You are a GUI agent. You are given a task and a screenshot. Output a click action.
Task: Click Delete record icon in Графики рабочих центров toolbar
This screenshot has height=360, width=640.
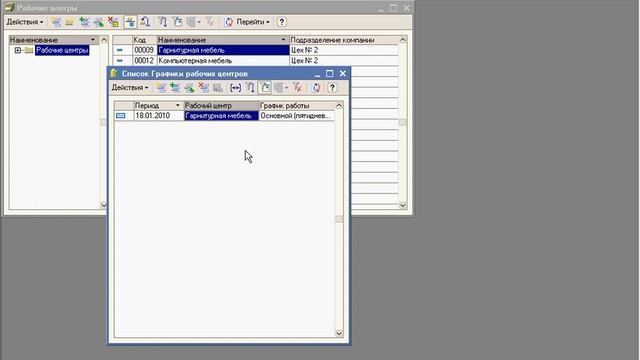204,88
